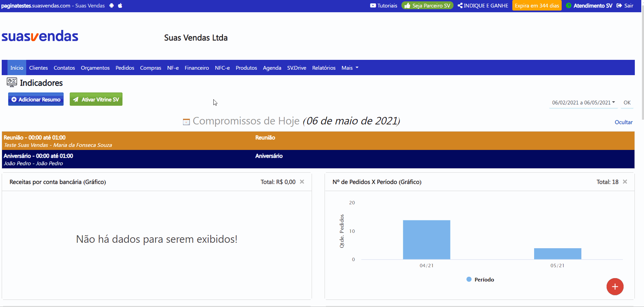
Task: Open INDIQUE E GANHE share link
Action: tap(483, 5)
